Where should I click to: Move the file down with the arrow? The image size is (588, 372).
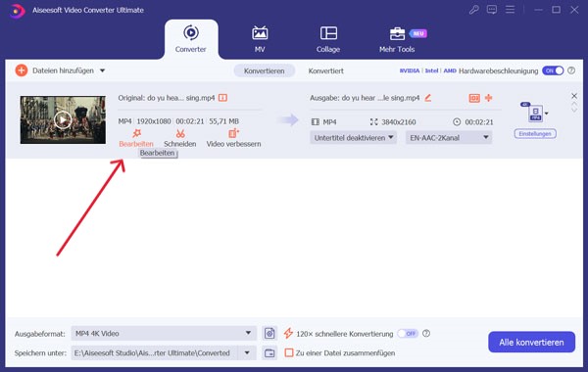[x=574, y=110]
